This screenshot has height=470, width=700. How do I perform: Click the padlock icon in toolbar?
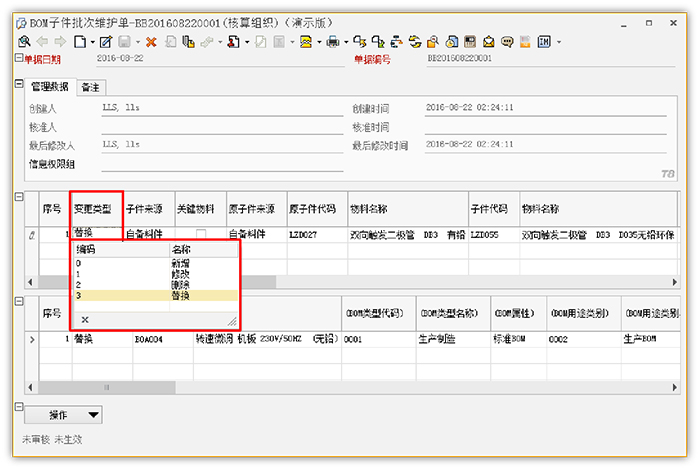click(434, 42)
